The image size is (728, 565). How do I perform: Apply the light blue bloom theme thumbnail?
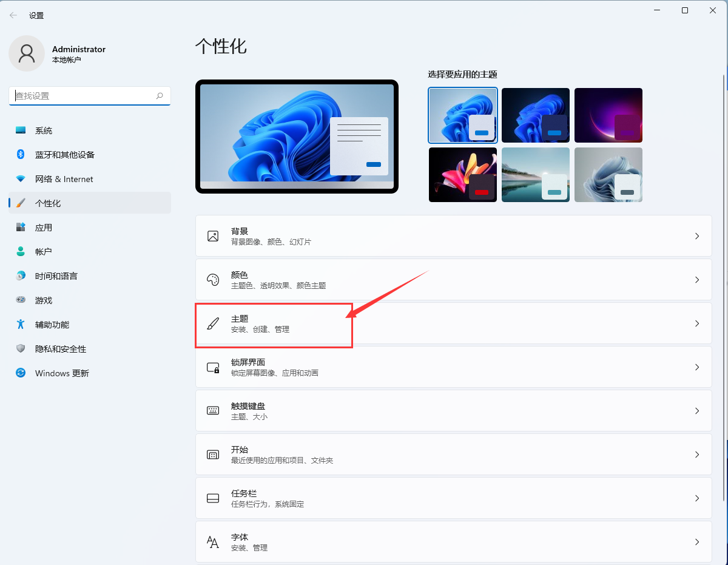pyautogui.click(x=463, y=115)
